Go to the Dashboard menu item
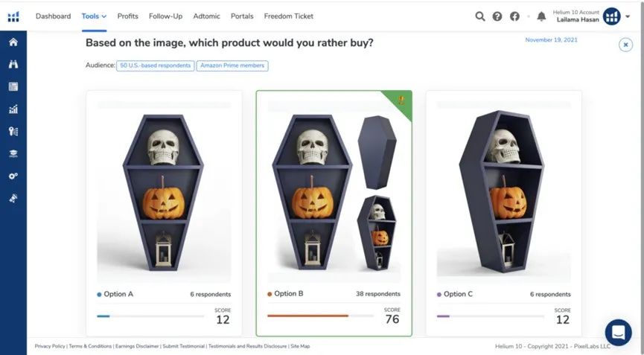644x355 pixels. [54, 16]
